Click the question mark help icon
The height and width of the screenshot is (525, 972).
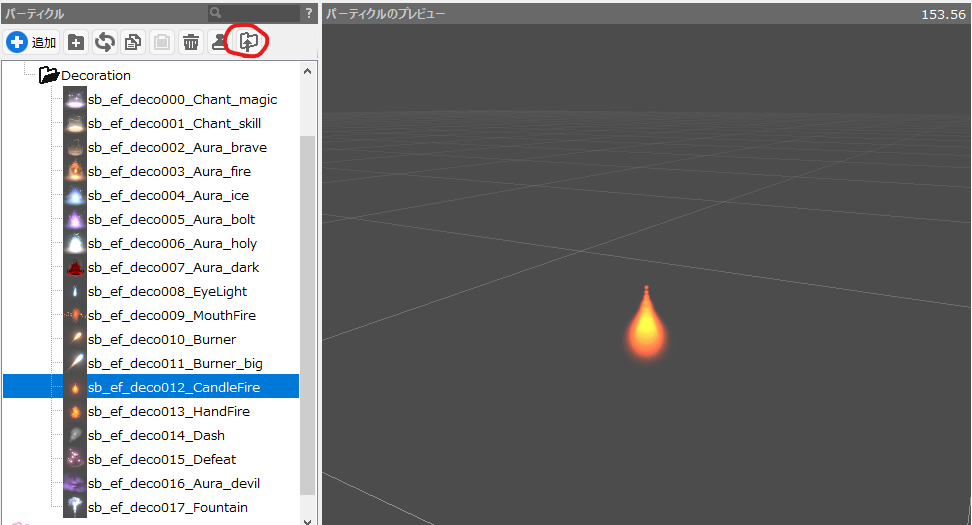click(x=309, y=13)
